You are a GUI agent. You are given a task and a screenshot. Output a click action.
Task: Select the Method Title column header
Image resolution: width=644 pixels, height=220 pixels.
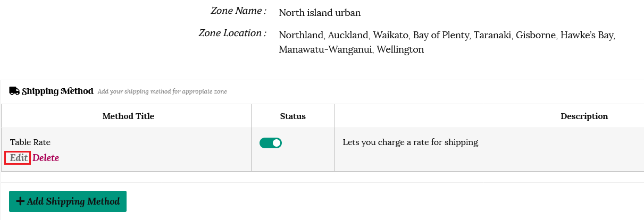(128, 116)
